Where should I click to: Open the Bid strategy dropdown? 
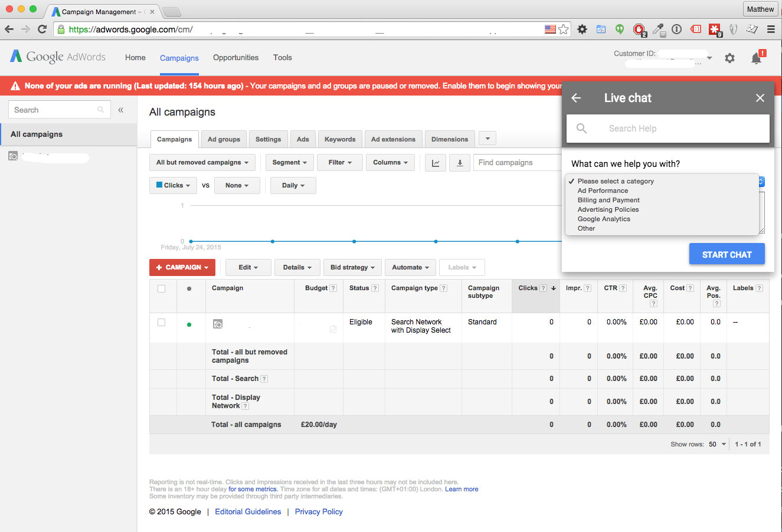(352, 268)
